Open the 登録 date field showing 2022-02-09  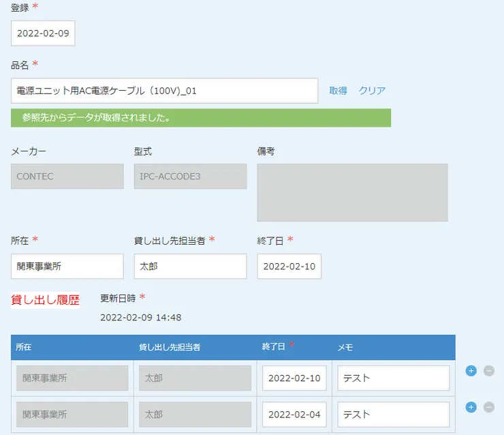click(x=43, y=33)
